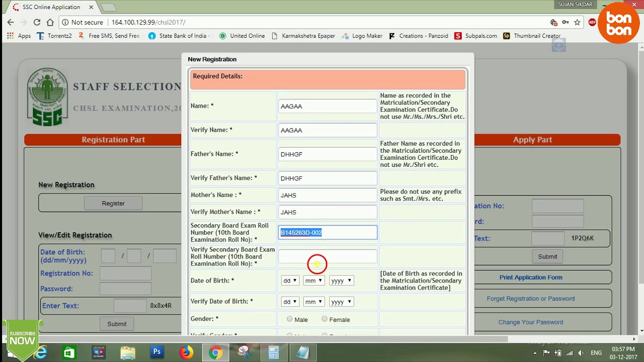Image resolution: width=644 pixels, height=362 pixels.
Task: Switch to Chrome in the taskbar
Action: pos(215,352)
